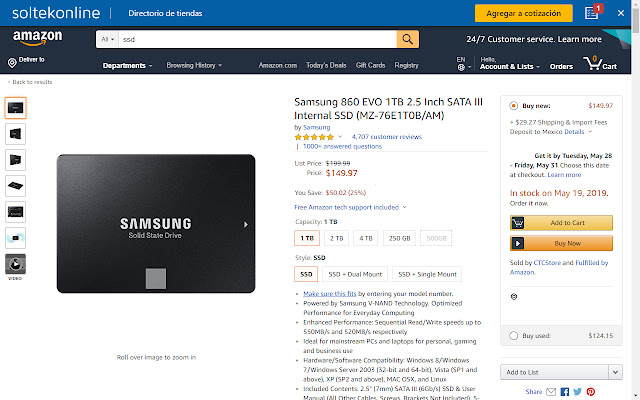This screenshot has width=640, height=400.
Task: Share the product on Facebook
Action: pyautogui.click(x=563, y=391)
